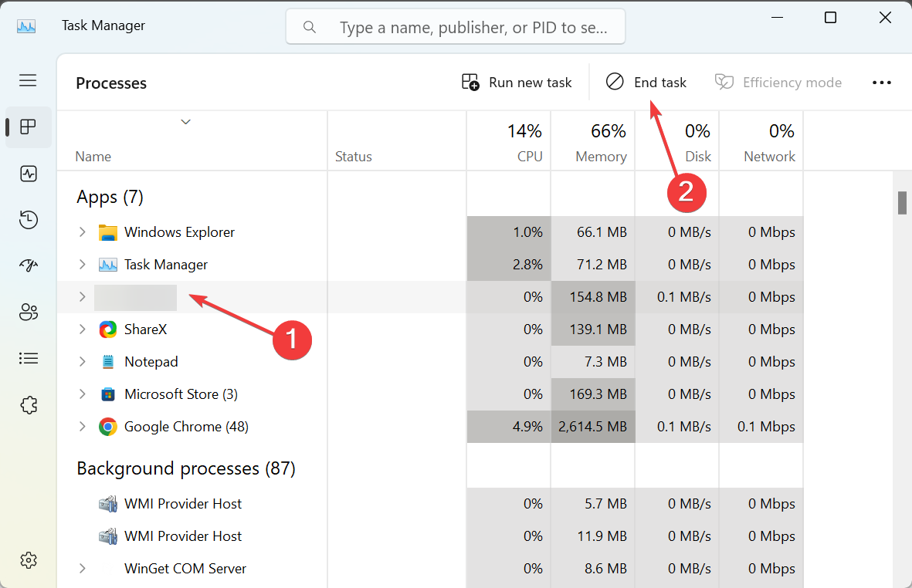Click the 4.9% CPU cell
Viewport: 912px width, 588px height.
509,427
